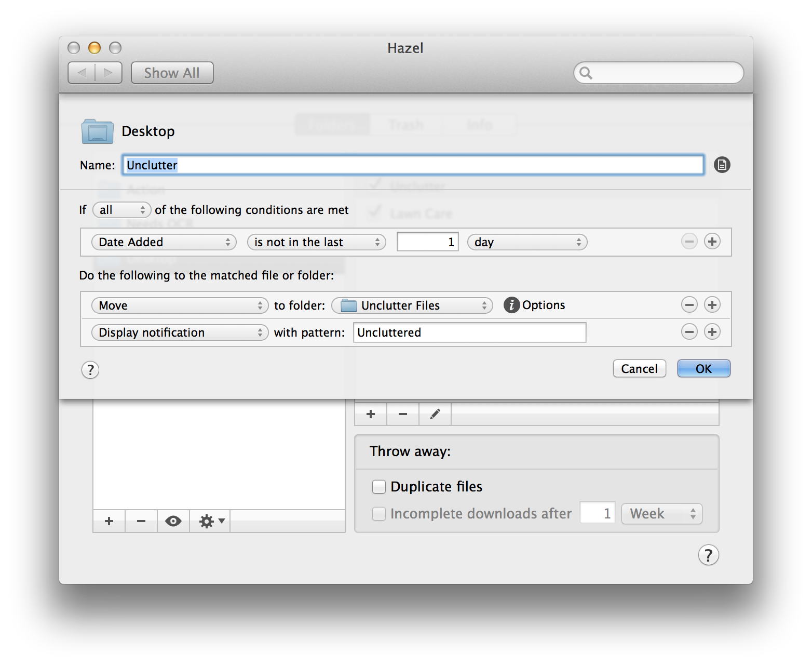
Task: Open the Unclutter Files folder dropdown
Action: pyautogui.click(x=412, y=305)
